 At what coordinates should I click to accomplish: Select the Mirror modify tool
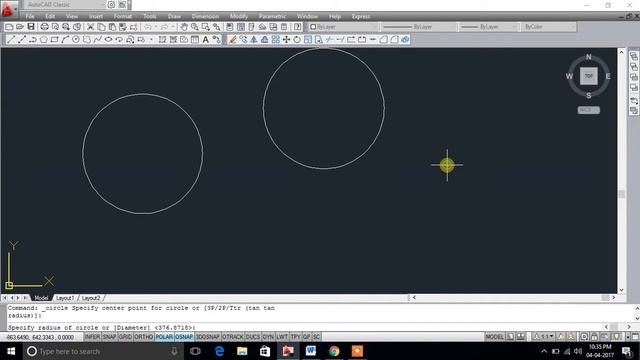tap(254, 40)
